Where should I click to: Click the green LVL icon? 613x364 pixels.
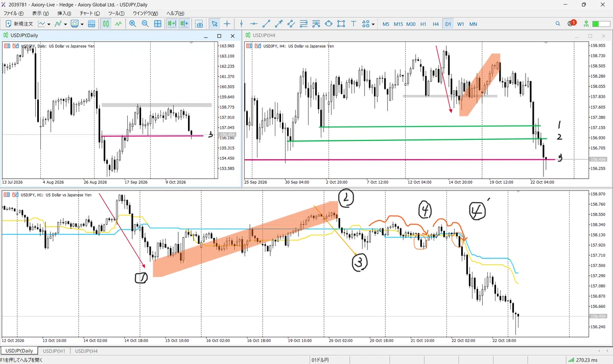(587, 24)
